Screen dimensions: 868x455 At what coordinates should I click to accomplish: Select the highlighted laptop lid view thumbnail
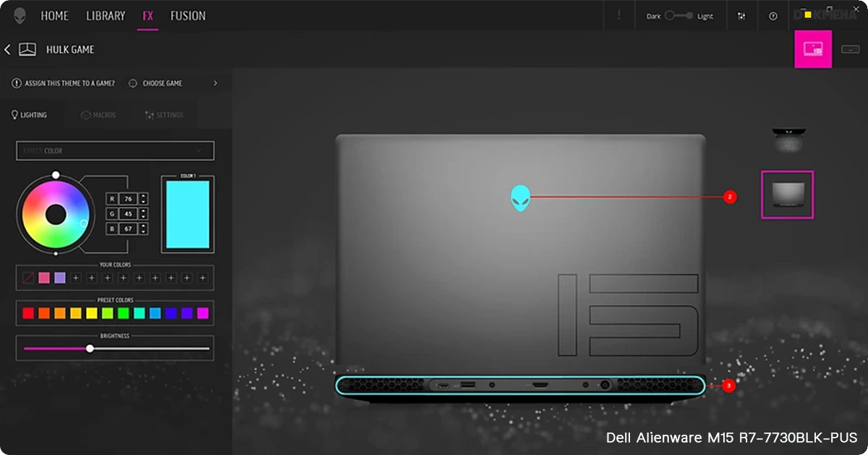pos(787,195)
